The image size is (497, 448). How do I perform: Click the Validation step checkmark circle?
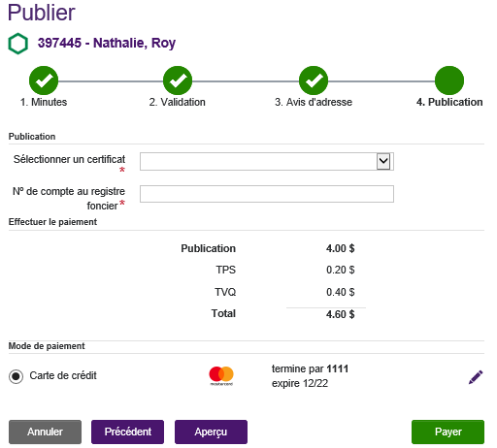tap(178, 80)
